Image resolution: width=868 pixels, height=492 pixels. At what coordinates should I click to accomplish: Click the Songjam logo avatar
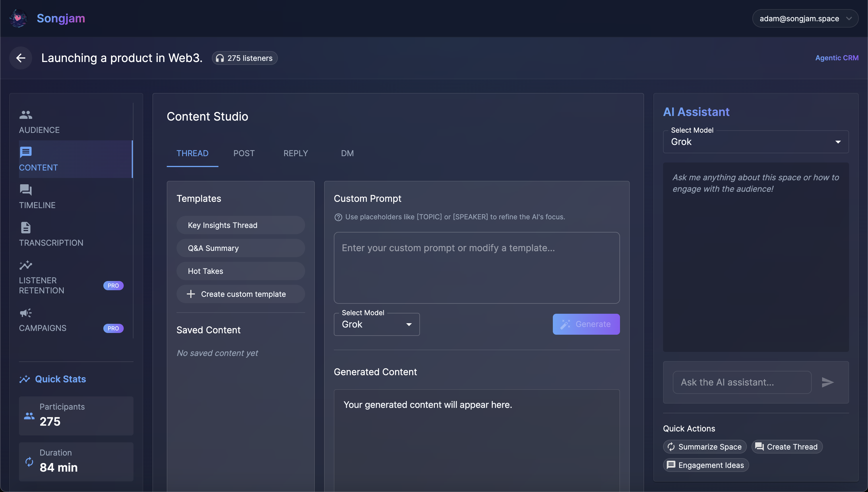tap(18, 18)
